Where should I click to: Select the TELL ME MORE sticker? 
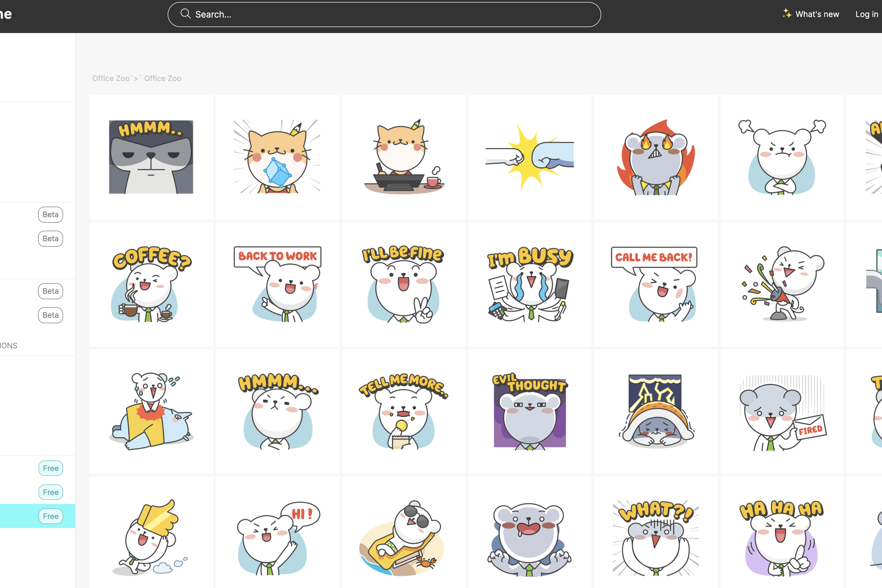pos(403,411)
